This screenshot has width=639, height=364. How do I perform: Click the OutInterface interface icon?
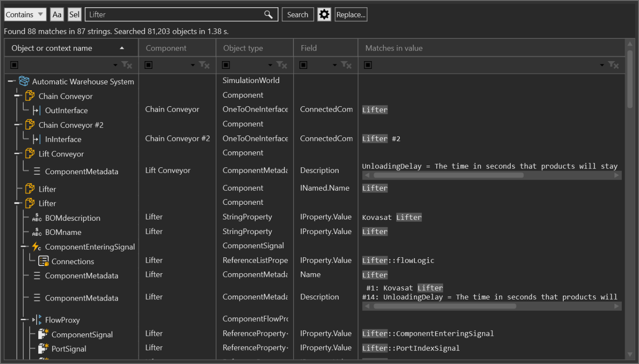[37, 110]
